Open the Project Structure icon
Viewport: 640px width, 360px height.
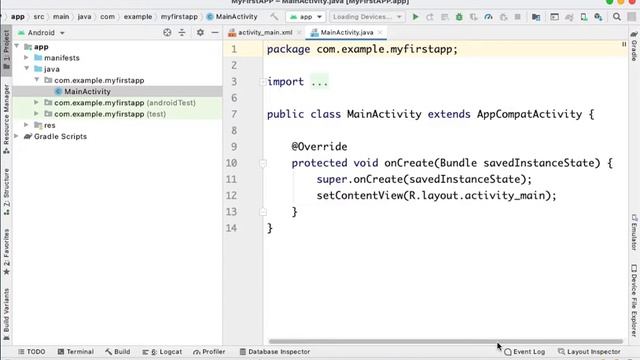pyautogui.click(x=536, y=17)
